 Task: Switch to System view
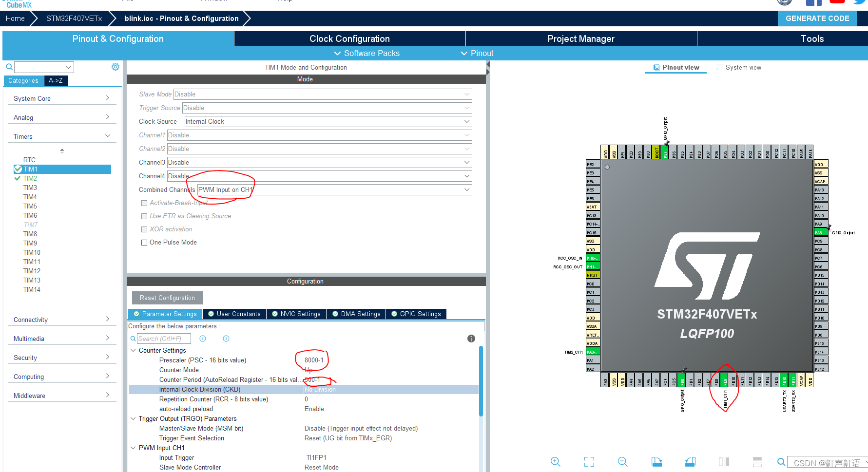tap(739, 67)
